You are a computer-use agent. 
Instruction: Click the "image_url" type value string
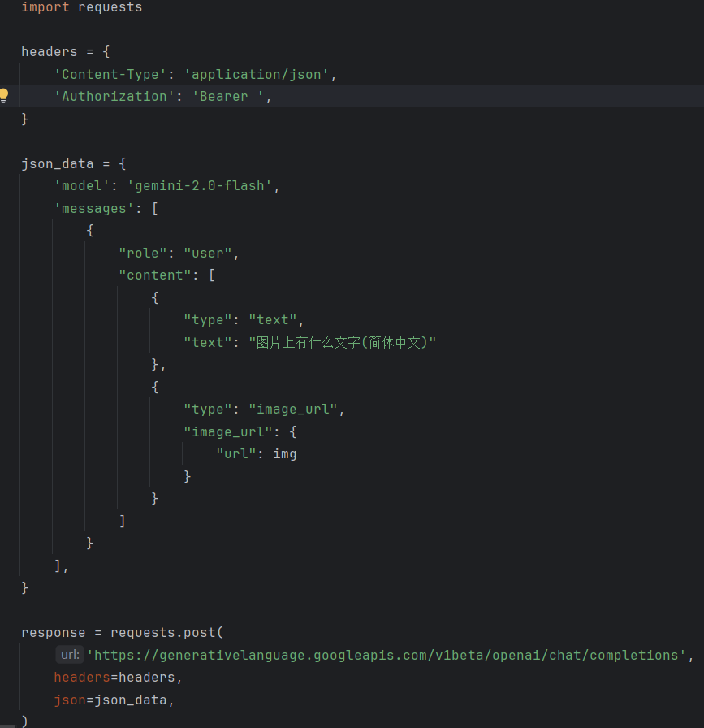(x=293, y=409)
